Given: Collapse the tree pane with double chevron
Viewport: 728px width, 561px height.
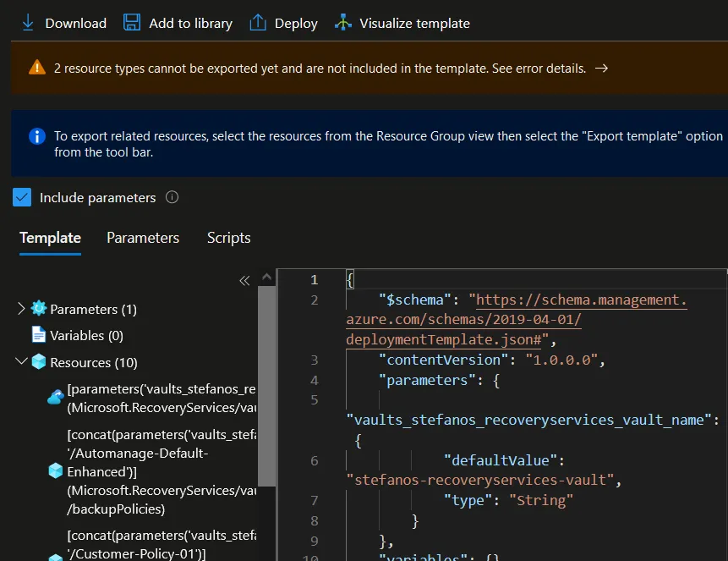Looking at the screenshot, I should click(244, 280).
